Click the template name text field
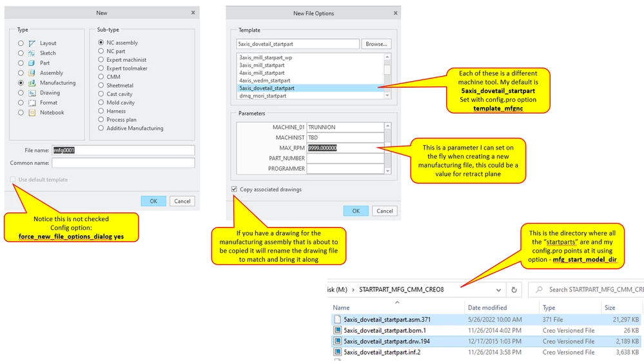The height and width of the screenshot is (361, 644). coord(298,44)
